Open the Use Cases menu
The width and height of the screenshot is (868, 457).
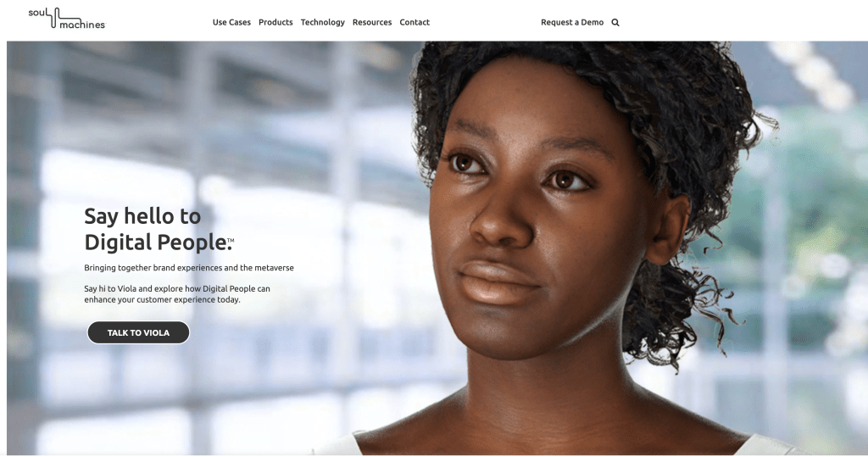tap(231, 22)
